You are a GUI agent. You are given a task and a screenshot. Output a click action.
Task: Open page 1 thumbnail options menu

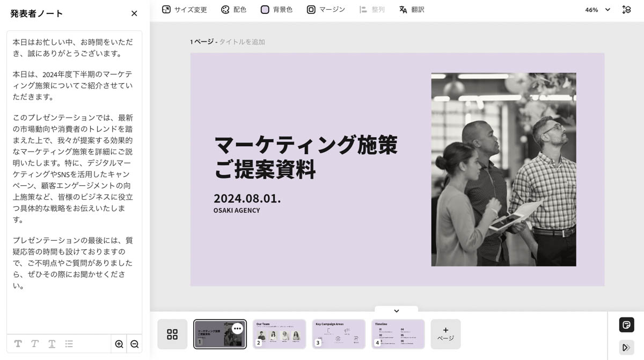(x=237, y=328)
